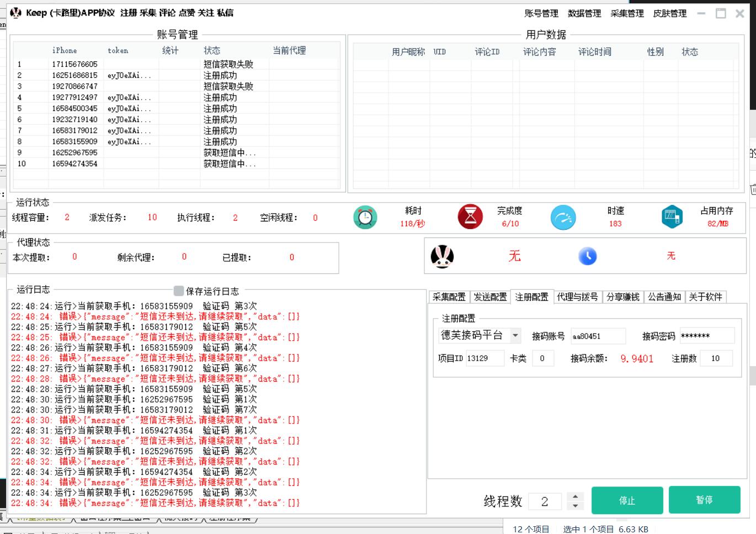Switch to the 采集配置 tab
The width and height of the screenshot is (756, 534).
click(449, 297)
